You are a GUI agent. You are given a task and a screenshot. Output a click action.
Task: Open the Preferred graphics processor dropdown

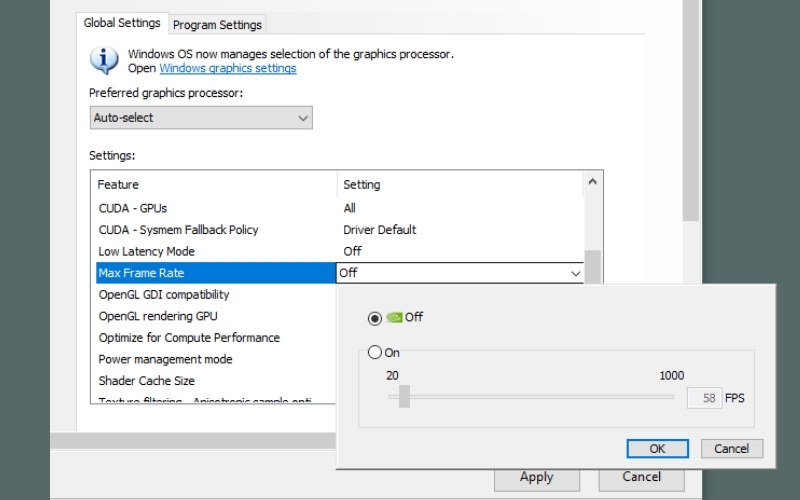pos(201,118)
